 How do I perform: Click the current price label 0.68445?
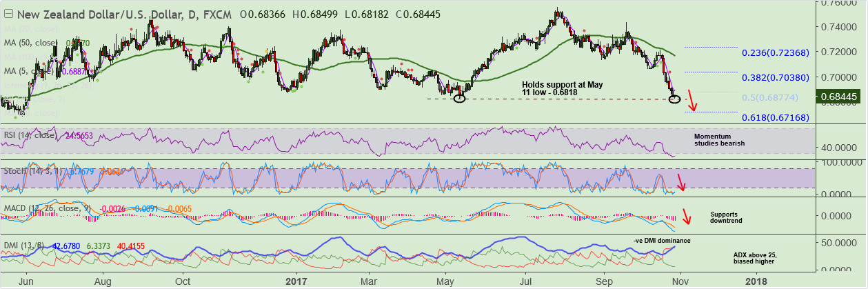(840, 97)
